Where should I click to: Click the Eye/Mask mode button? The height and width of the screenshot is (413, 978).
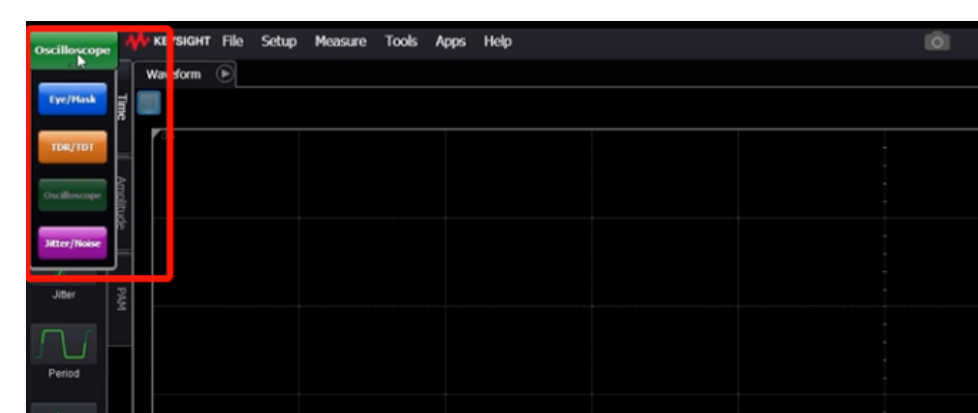pyautogui.click(x=72, y=100)
